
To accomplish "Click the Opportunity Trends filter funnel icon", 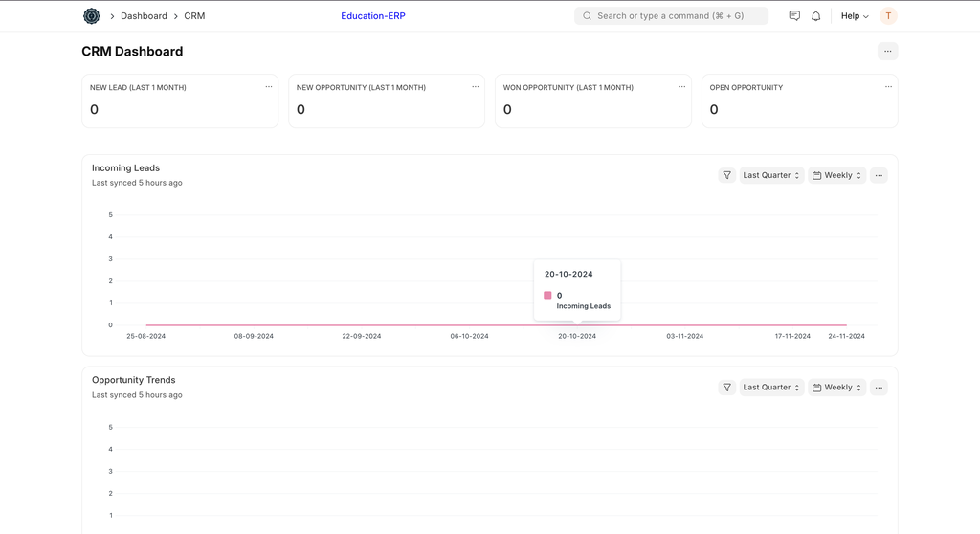I will (727, 387).
